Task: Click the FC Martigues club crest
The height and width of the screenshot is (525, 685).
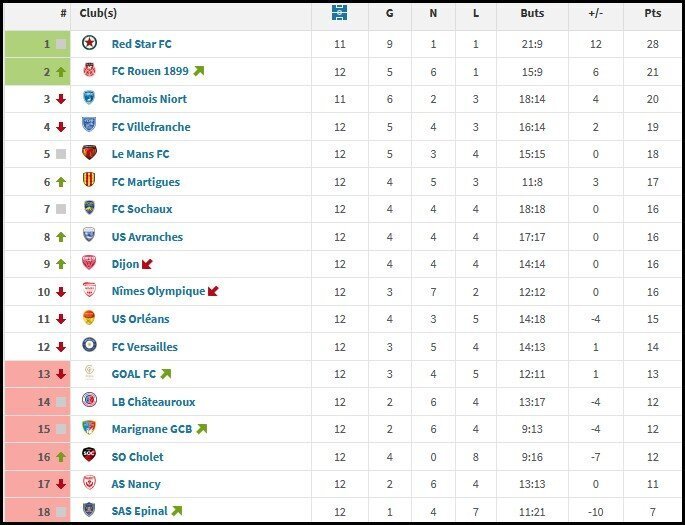Action: point(90,182)
